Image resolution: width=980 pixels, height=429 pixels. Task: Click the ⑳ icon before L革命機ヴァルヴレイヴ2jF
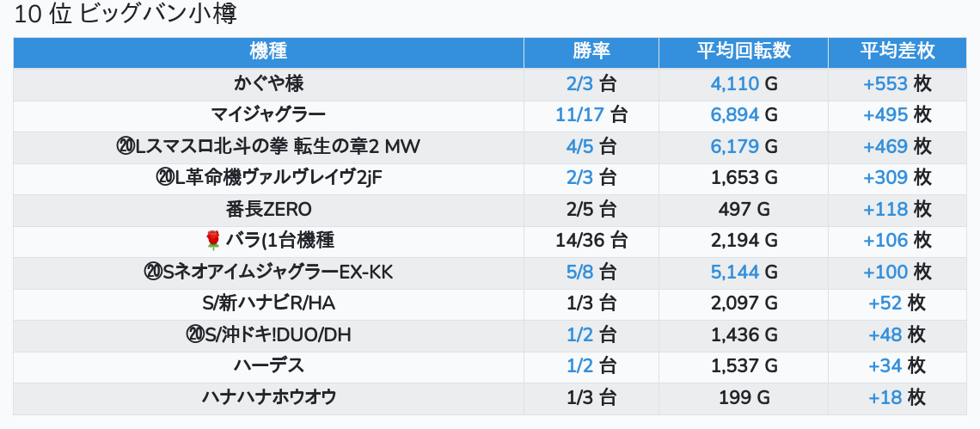click(160, 178)
